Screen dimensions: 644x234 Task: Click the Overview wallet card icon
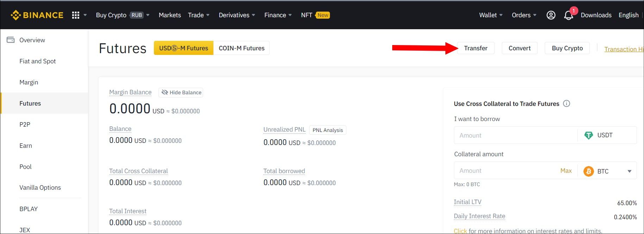coord(11,40)
